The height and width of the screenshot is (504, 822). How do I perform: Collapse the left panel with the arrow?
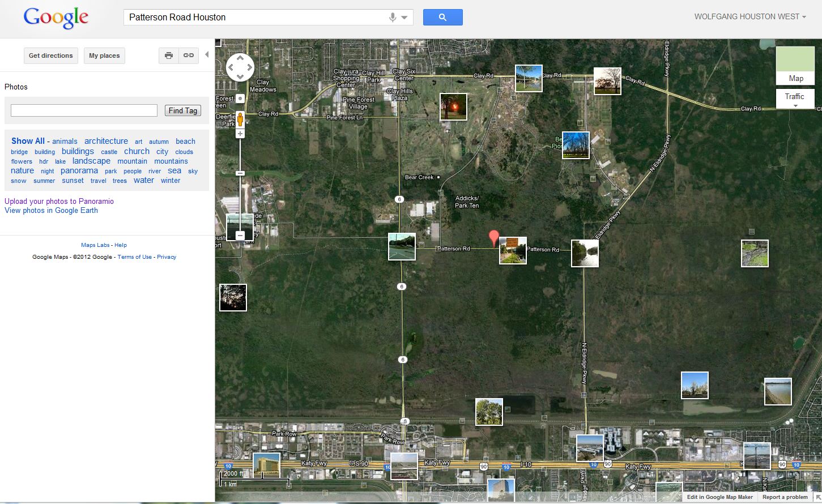[x=206, y=54]
